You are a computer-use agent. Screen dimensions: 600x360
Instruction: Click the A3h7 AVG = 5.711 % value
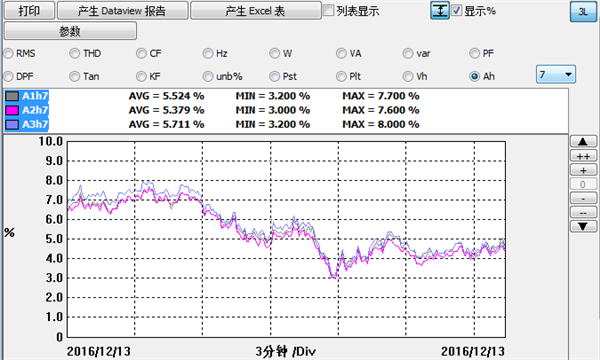click(x=166, y=124)
